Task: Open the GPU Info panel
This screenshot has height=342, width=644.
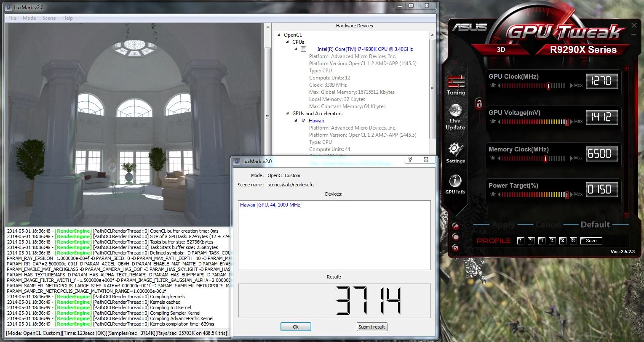Action: (455, 185)
